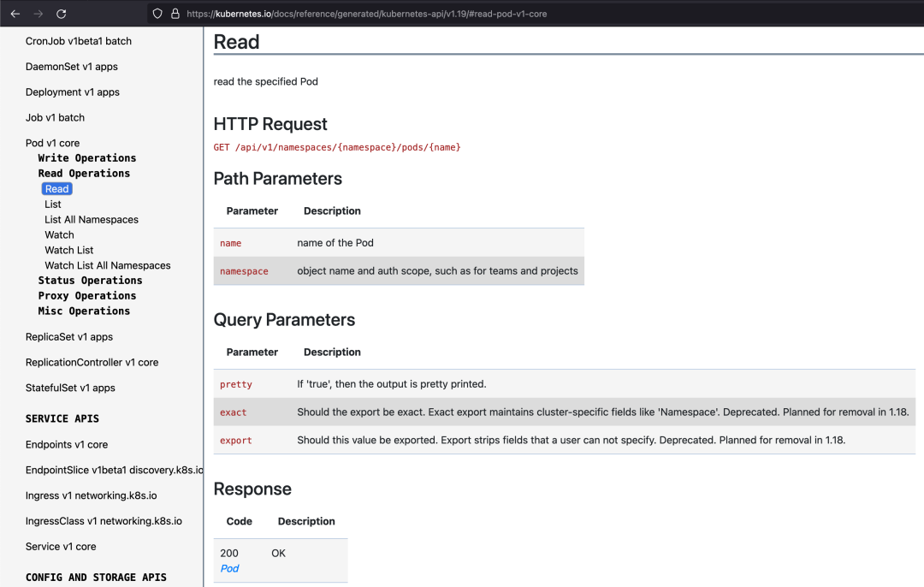
Task: Click the Pod link under Response
Action: (x=229, y=567)
